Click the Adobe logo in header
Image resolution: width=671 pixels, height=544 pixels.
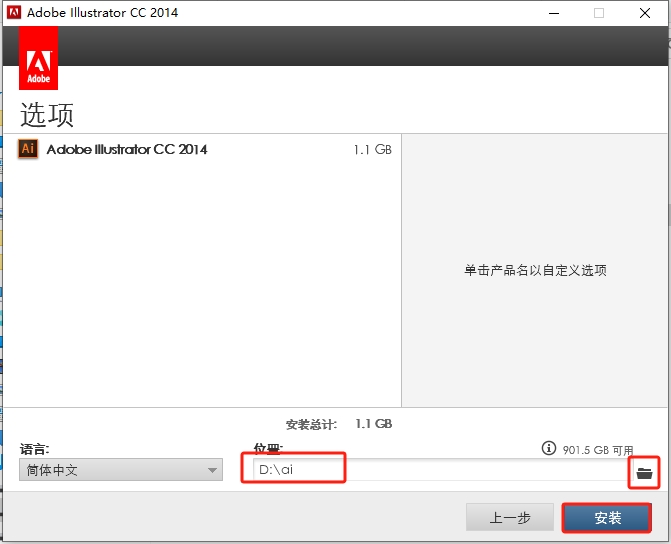(x=39, y=58)
